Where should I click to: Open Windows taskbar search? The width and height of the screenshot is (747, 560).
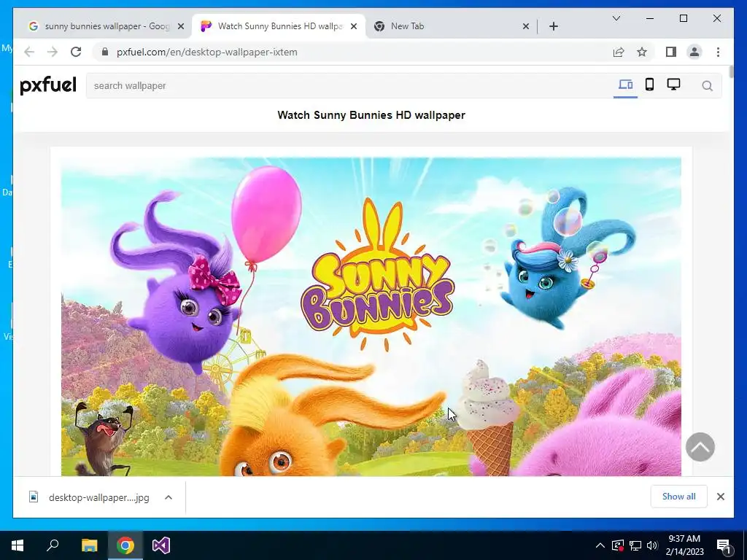[x=53, y=545]
